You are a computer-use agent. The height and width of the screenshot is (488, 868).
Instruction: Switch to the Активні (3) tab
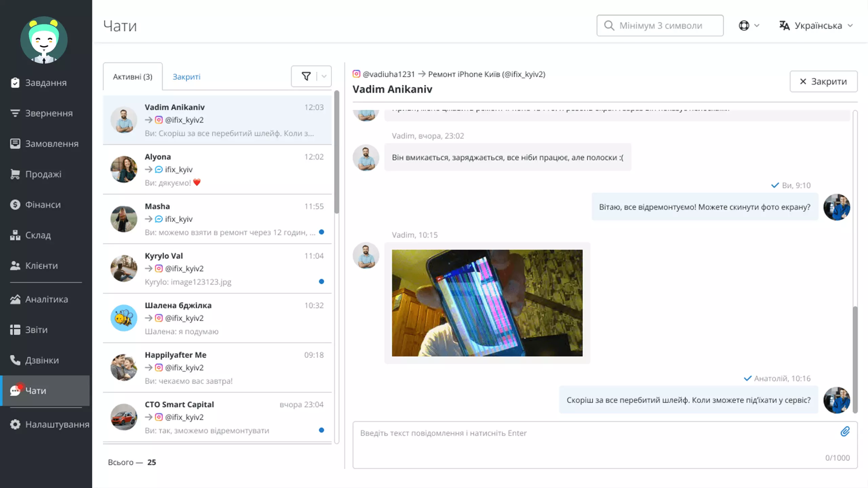pos(133,77)
